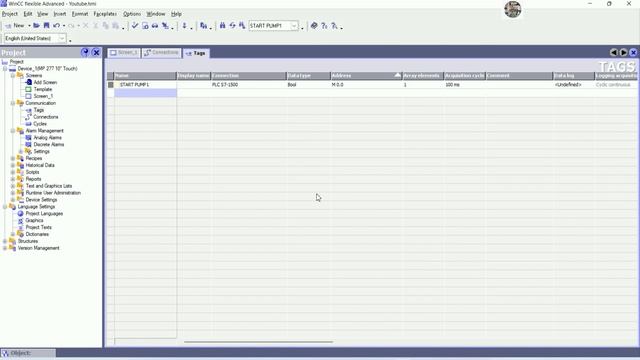Open the Options menu
This screenshot has width=640, height=360.
(132, 14)
